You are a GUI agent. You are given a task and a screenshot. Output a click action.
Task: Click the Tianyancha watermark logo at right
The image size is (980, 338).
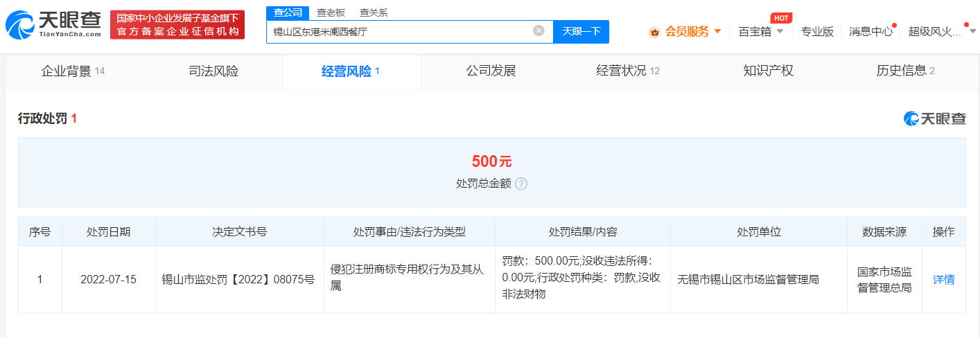pyautogui.click(x=934, y=119)
